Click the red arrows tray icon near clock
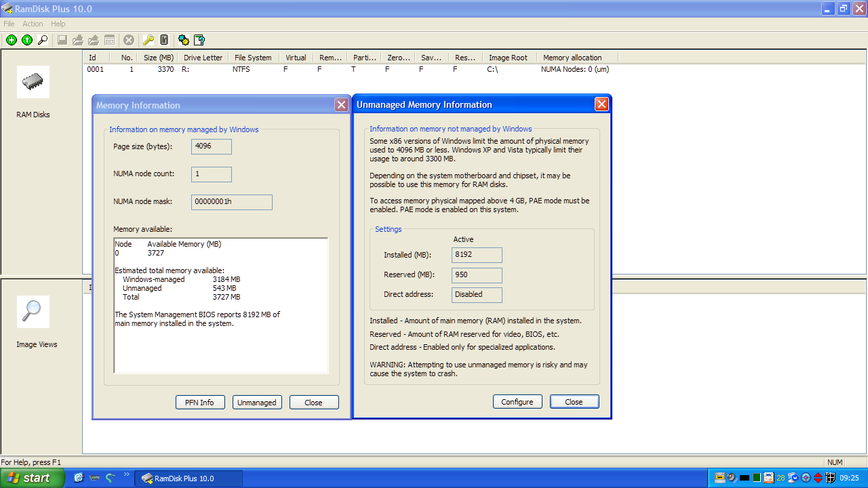 pos(818,478)
